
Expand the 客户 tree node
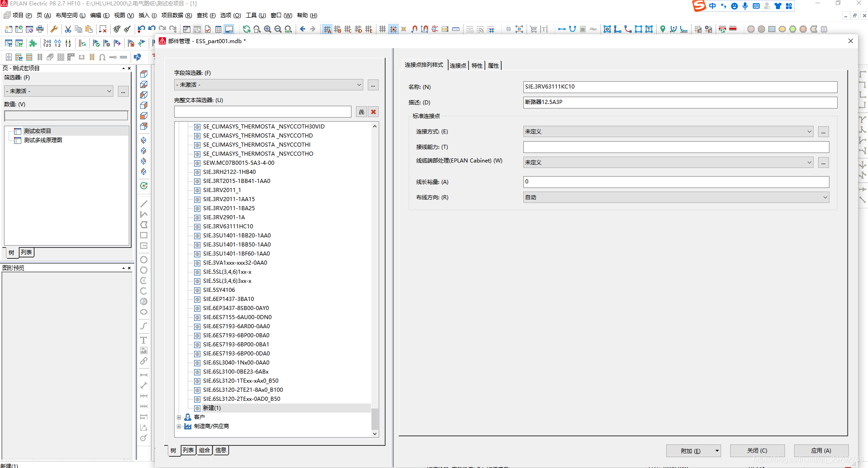[179, 417]
